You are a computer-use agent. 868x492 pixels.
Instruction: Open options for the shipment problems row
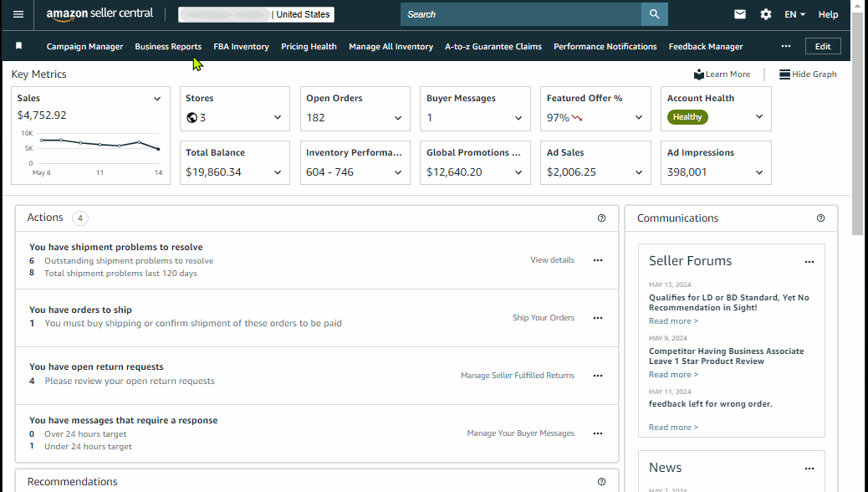click(598, 260)
